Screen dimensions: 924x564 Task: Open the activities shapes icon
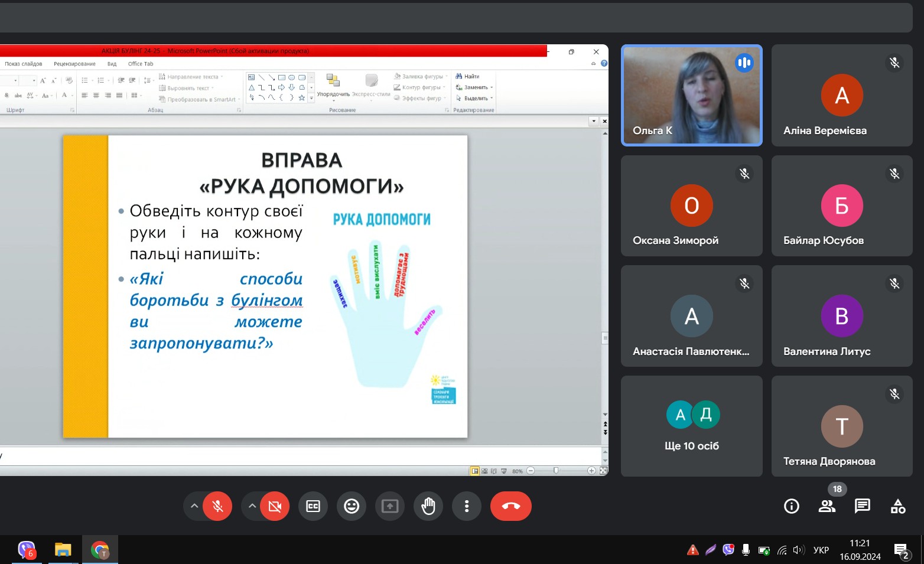[897, 506]
